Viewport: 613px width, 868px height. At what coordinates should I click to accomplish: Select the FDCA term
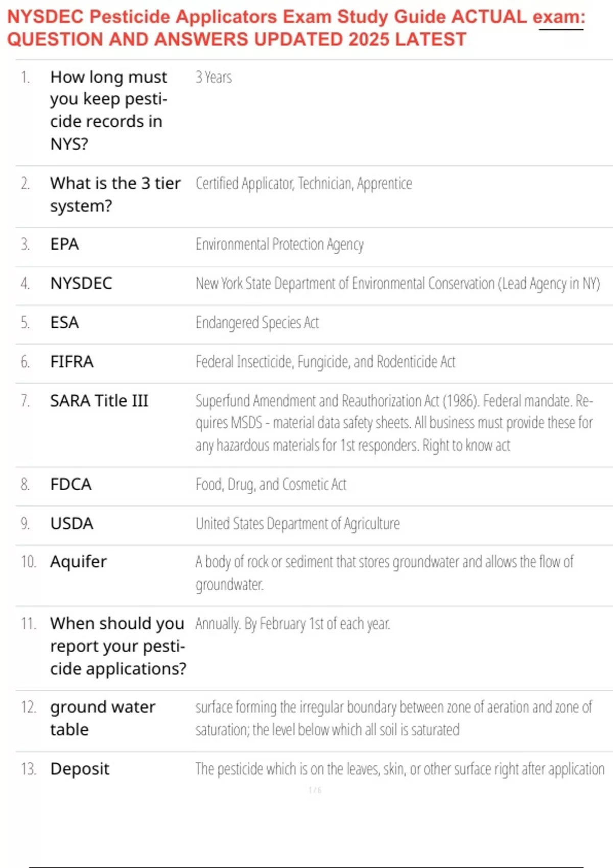(x=71, y=484)
